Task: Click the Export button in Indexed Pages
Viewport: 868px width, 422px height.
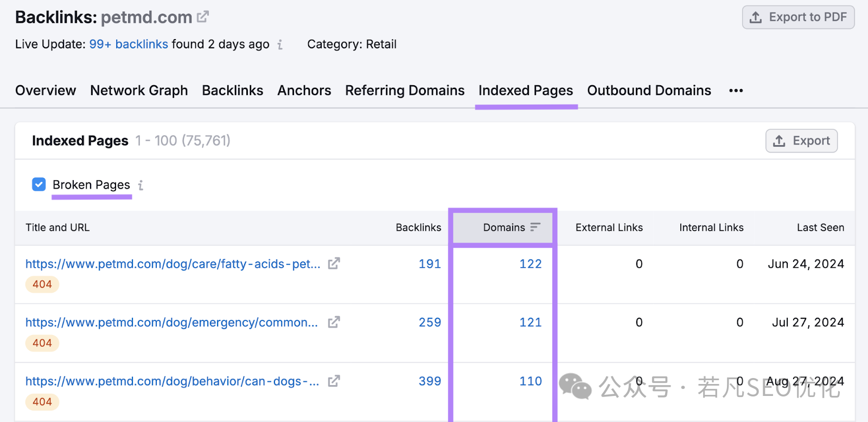Action: [x=802, y=141]
